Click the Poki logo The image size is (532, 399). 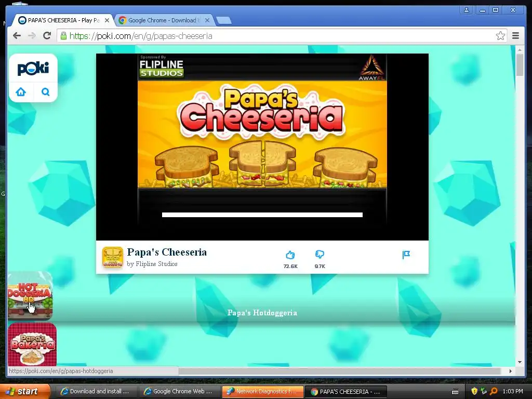pos(33,68)
